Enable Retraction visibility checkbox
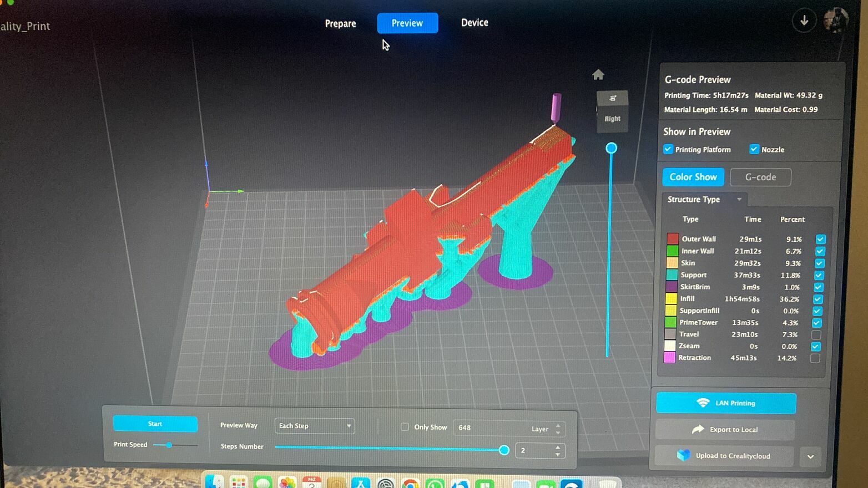The width and height of the screenshot is (868, 488). 815,358
